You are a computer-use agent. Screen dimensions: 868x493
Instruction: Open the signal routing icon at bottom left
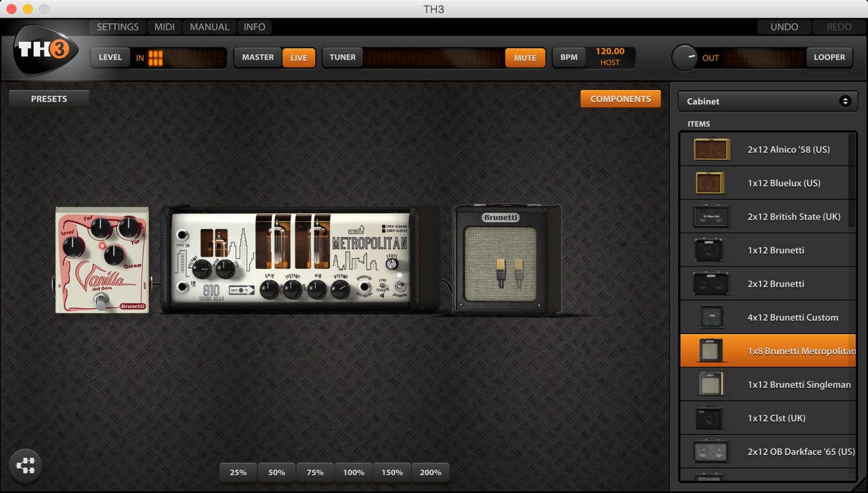[25, 465]
